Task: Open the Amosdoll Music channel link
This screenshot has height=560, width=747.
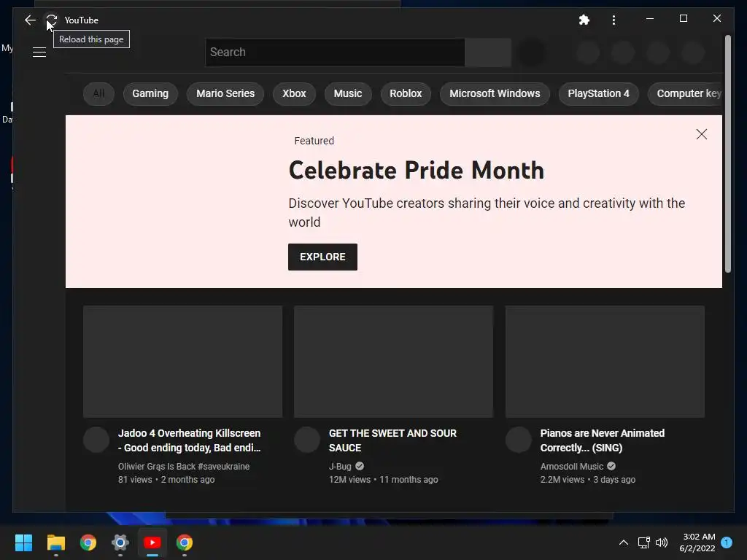Action: (572, 467)
